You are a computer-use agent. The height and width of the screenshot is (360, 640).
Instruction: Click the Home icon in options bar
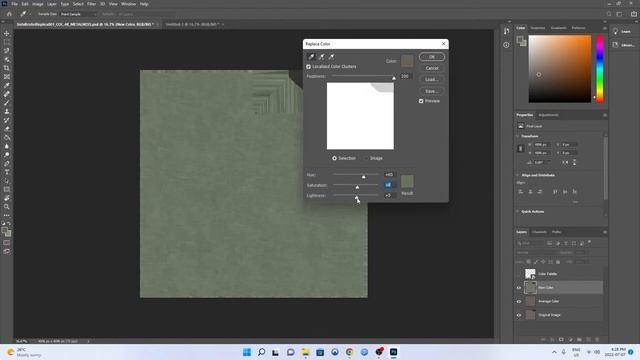coord(9,14)
